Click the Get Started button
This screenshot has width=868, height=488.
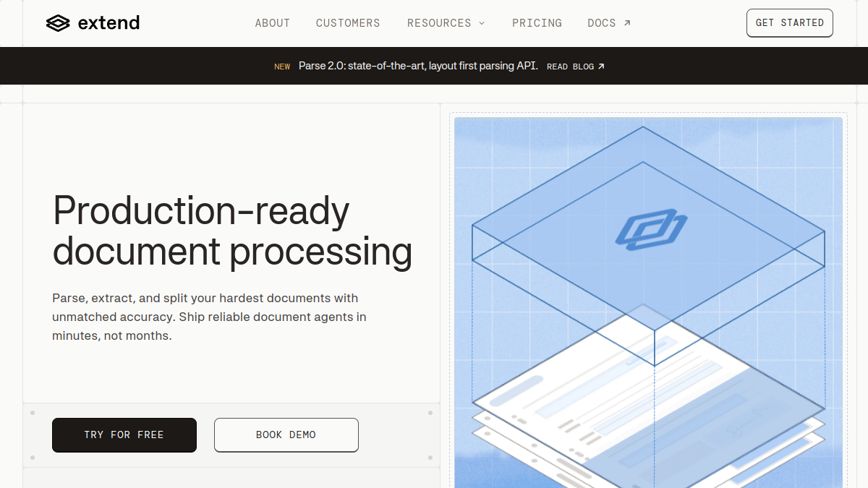[790, 23]
